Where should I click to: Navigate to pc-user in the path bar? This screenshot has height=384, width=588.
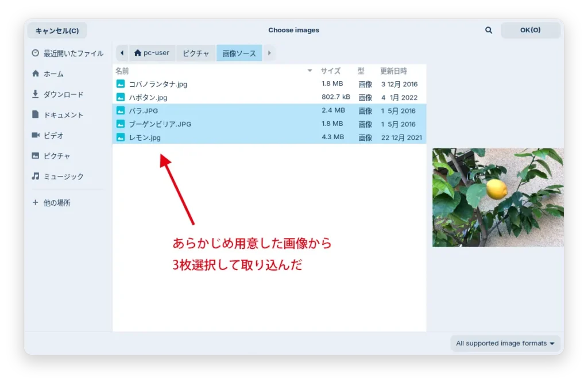coord(152,53)
